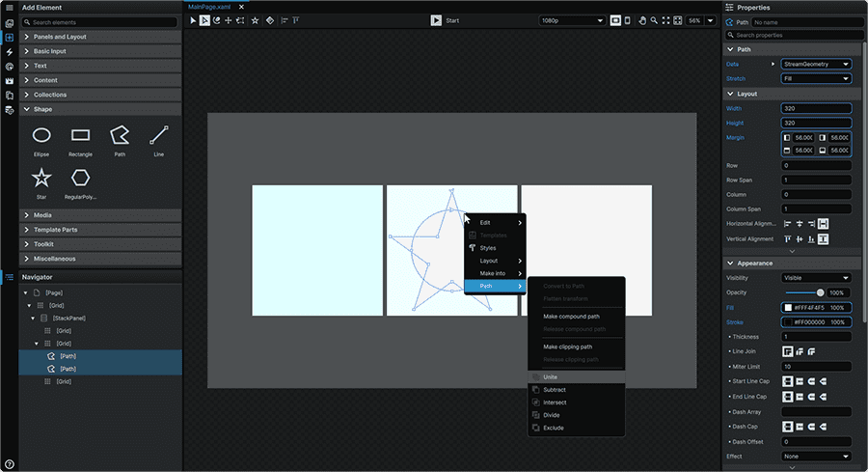Choose first Line Join option
Screen dimensions: 868x472
click(x=788, y=351)
